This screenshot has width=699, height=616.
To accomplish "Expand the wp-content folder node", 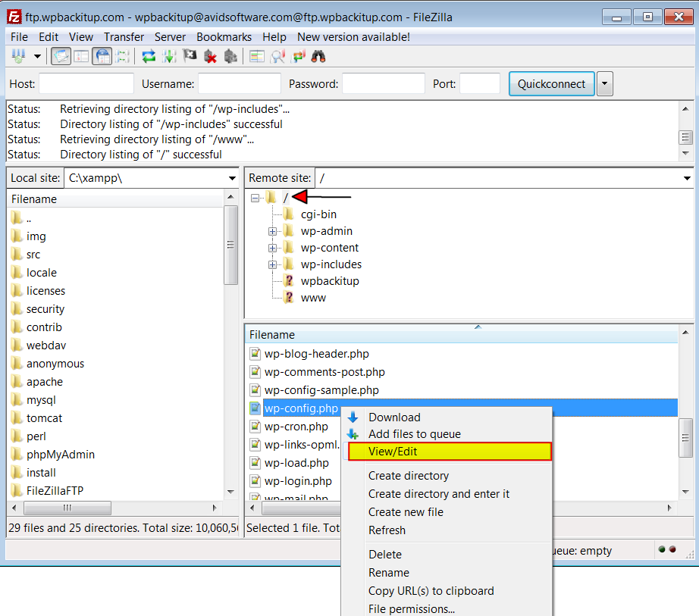I will click(272, 248).
